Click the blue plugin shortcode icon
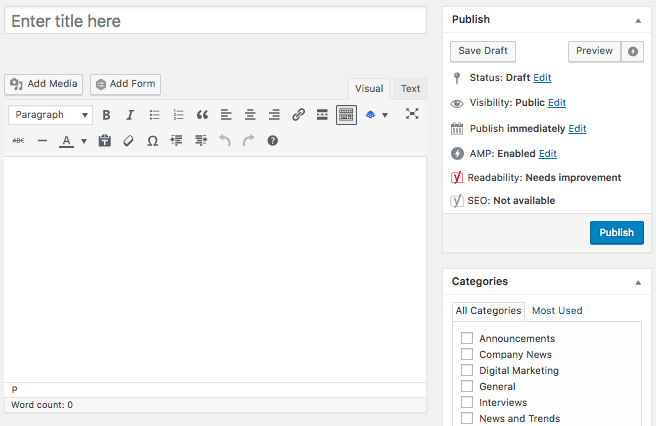This screenshot has height=426, width=656. point(370,115)
